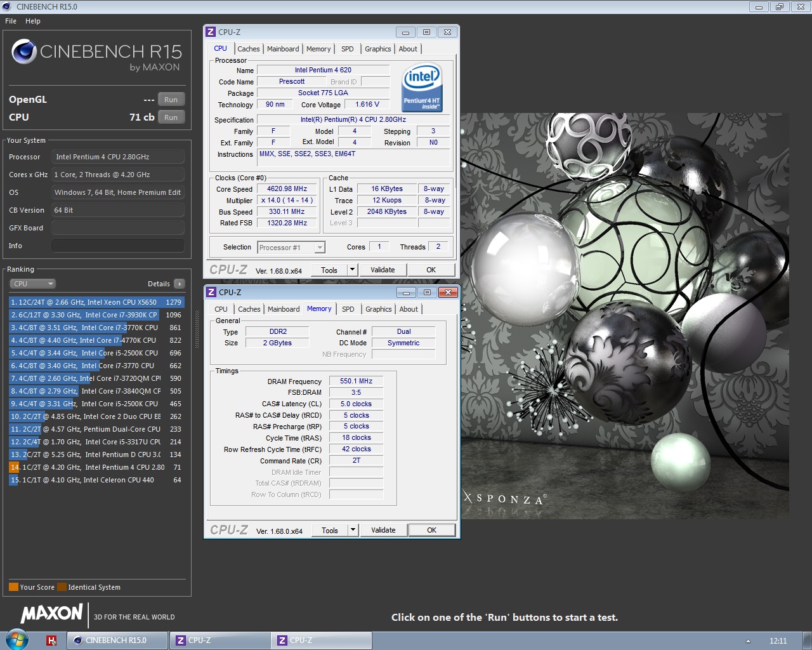Click the DRAM Frequency value 550.1 MHz

tap(356, 381)
